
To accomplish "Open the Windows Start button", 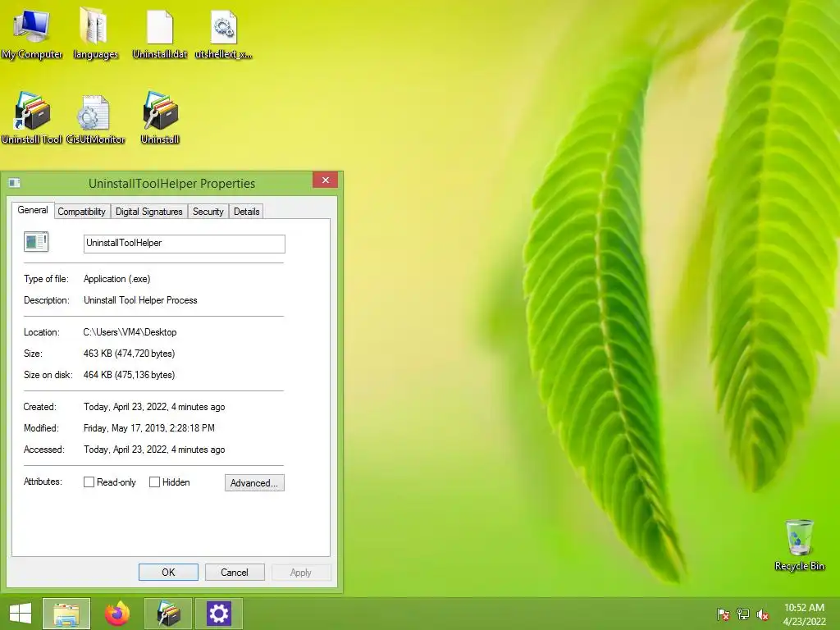I will pos(21,614).
